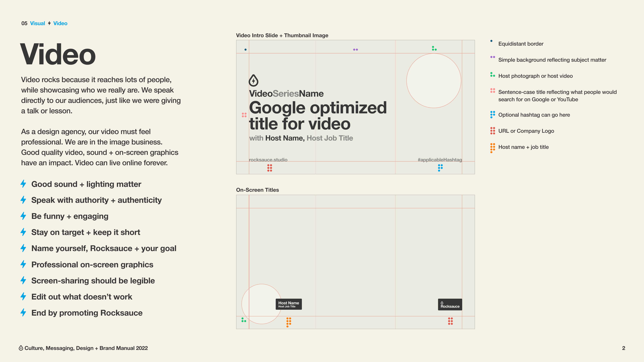Click the host circle in On-Screen Titles frame
This screenshot has height=362, width=644.
(261, 304)
